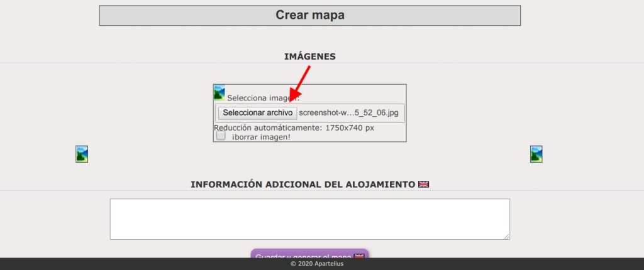Tick the '¡borrar imagen!' checkbox

pyautogui.click(x=221, y=136)
